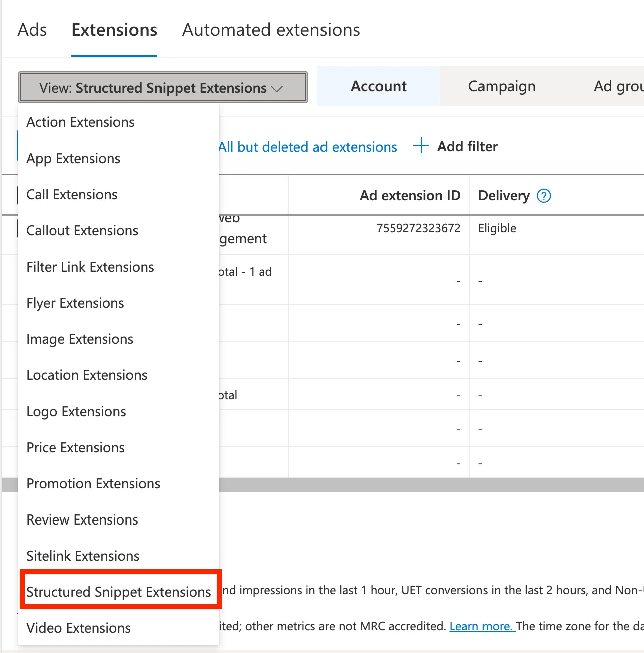
Task: Pick Review Extensions from the menu
Action: [x=118, y=519]
